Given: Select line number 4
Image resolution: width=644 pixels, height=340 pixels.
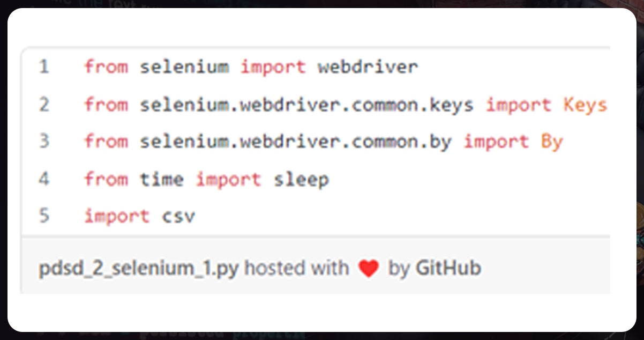Looking at the screenshot, I should [x=44, y=179].
